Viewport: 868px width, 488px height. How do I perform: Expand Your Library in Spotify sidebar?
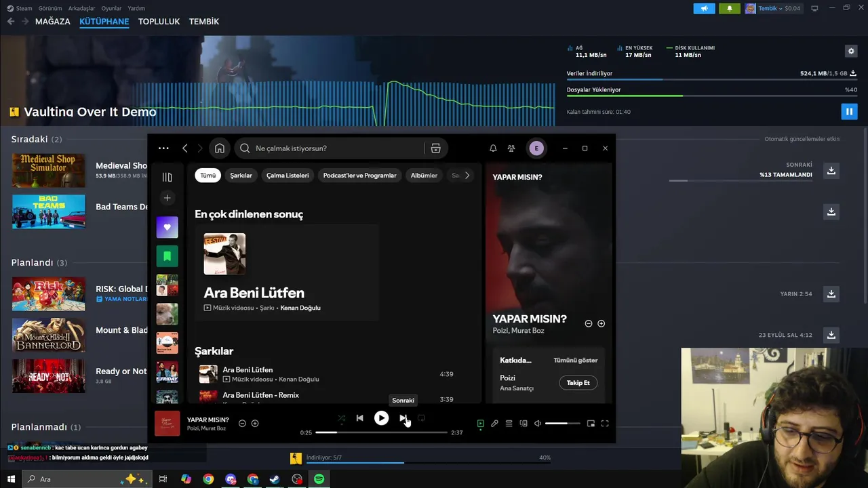167,177
